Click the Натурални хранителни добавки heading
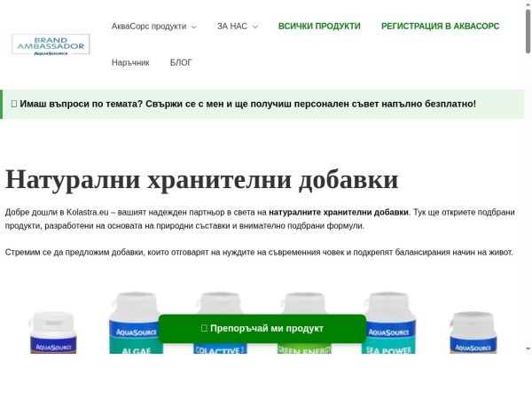532x399 pixels. coord(202,179)
